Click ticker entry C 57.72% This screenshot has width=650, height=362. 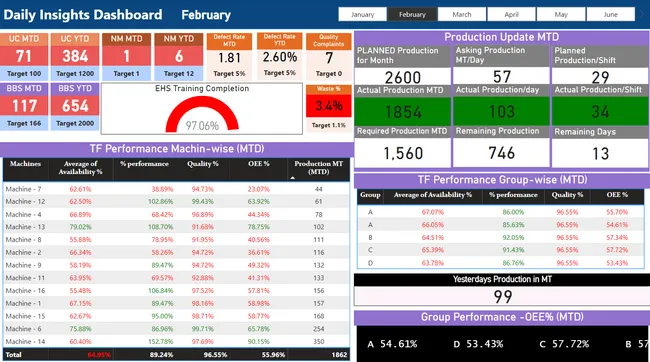point(564,344)
